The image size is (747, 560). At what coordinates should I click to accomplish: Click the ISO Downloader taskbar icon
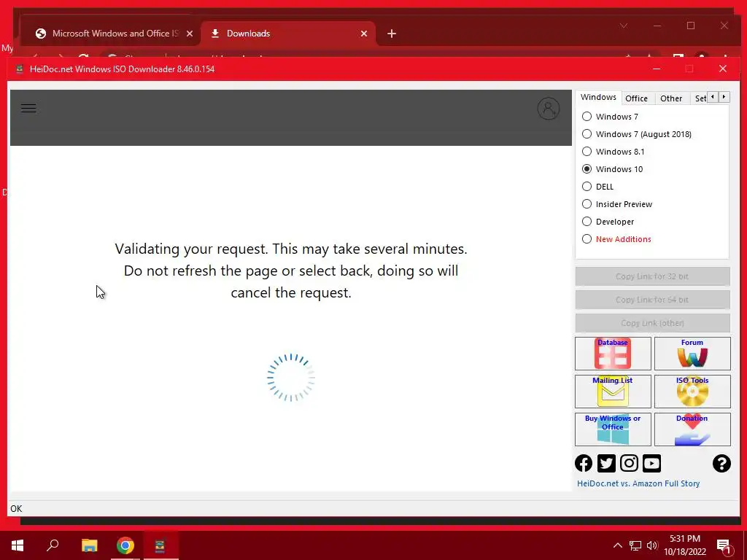160,545
